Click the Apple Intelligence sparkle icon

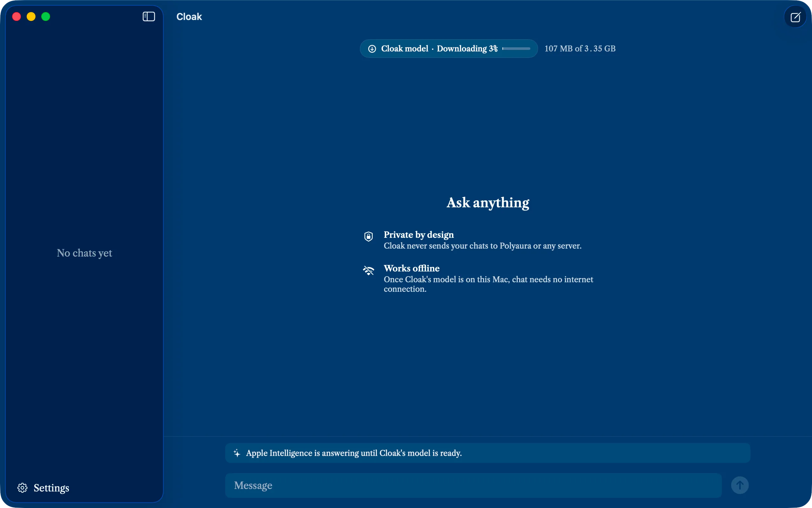point(237,453)
